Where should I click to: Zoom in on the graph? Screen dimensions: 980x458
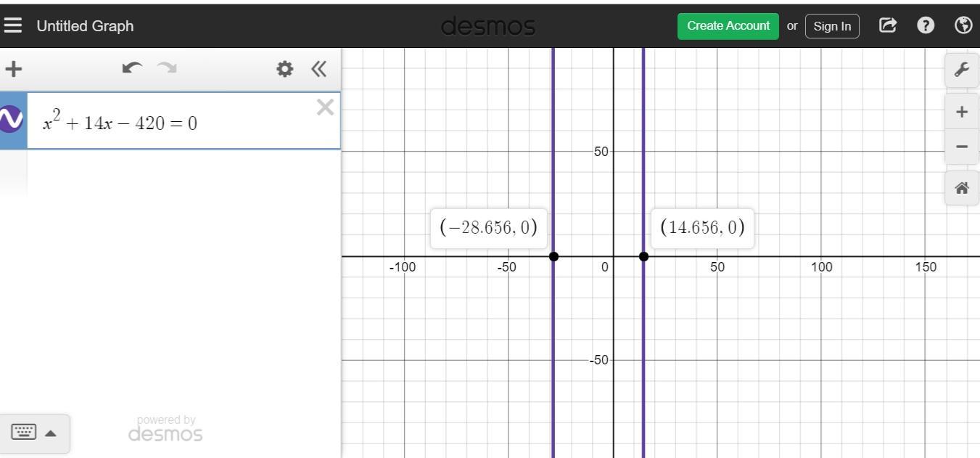(962, 112)
